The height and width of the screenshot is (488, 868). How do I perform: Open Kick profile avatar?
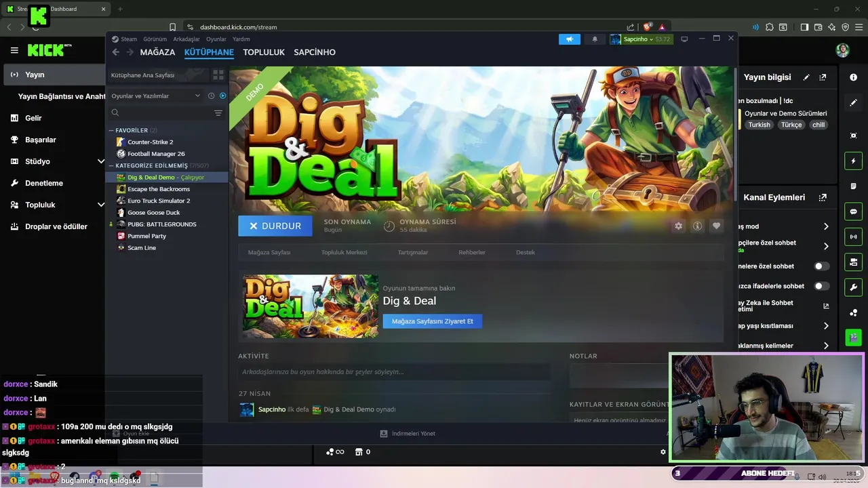[x=842, y=50]
